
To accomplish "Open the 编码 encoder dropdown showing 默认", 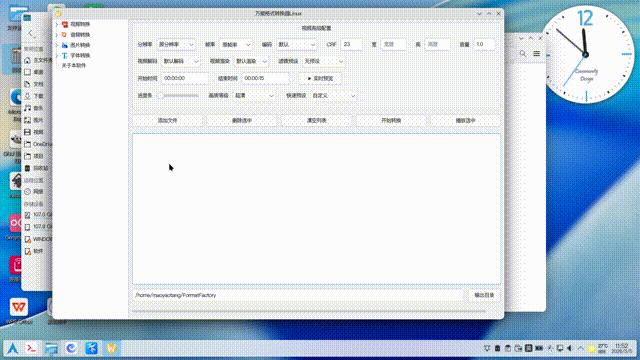I will coord(296,44).
